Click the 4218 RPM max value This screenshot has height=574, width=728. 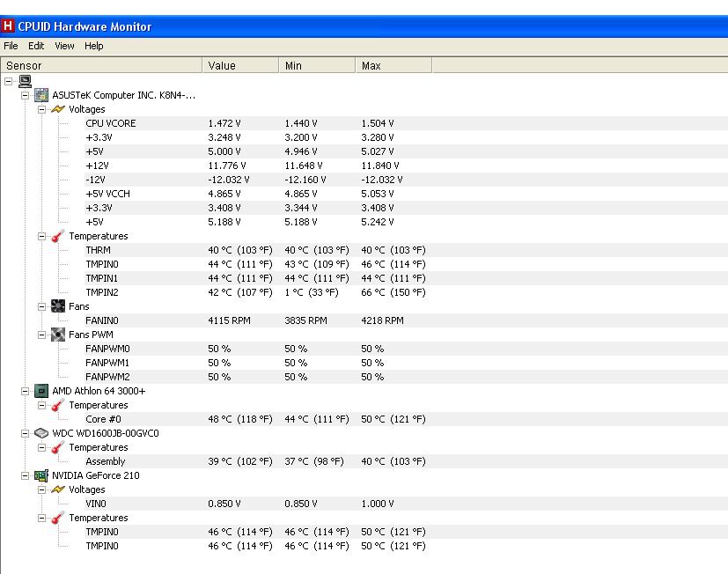(x=383, y=320)
